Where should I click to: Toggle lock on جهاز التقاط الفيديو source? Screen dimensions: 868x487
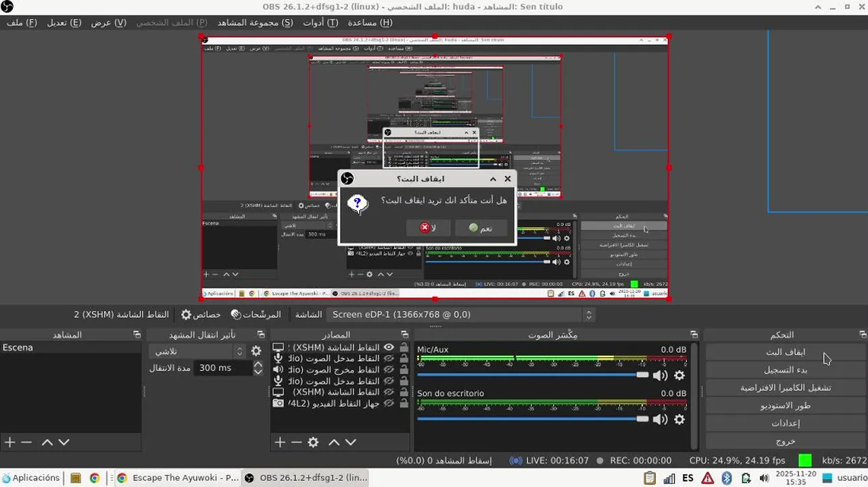[404, 403]
